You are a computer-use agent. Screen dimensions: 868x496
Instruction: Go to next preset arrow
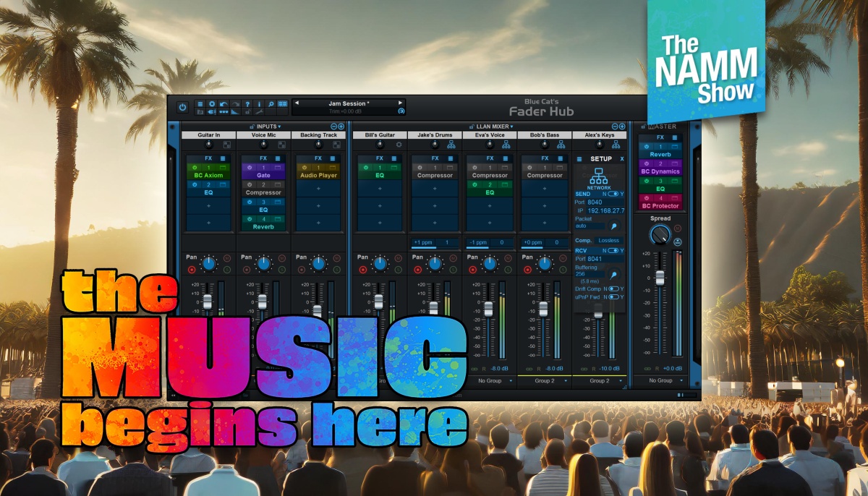pyautogui.click(x=400, y=103)
